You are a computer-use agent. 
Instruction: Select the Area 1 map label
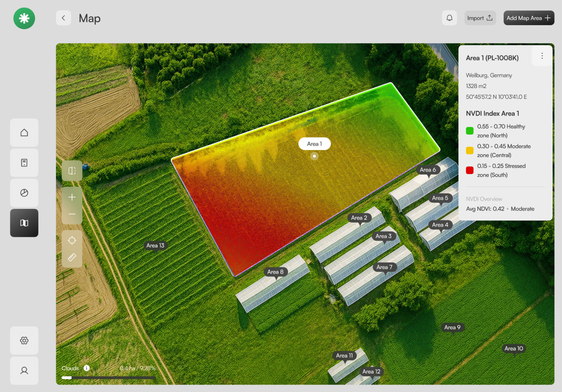tap(315, 144)
